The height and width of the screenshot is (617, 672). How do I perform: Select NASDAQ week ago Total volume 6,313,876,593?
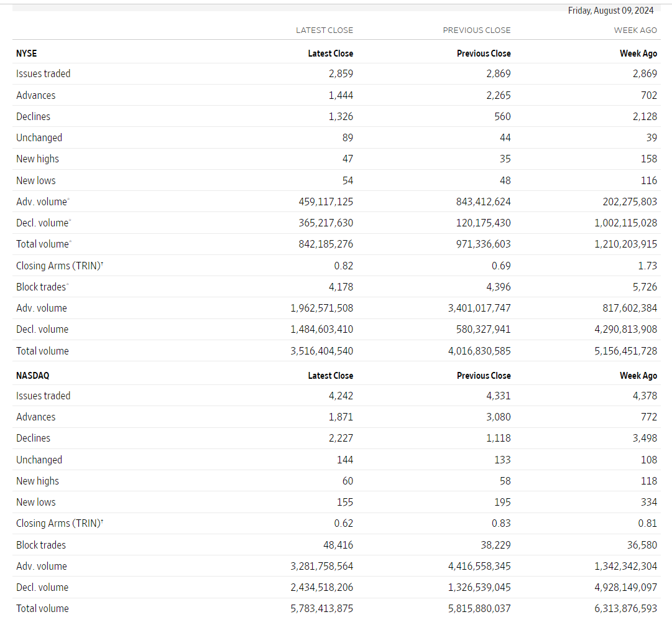pyautogui.click(x=626, y=609)
